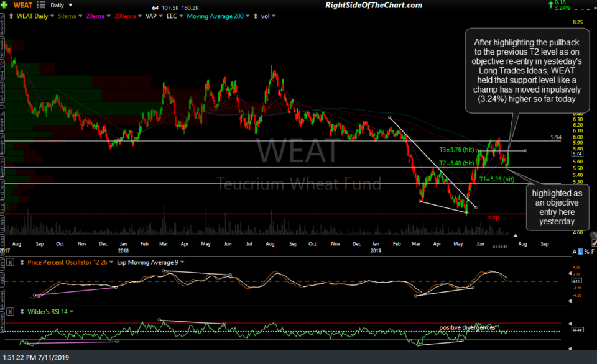Toggle the 200ema indicator off
The height and width of the screenshot is (364, 597).
coord(124,16)
